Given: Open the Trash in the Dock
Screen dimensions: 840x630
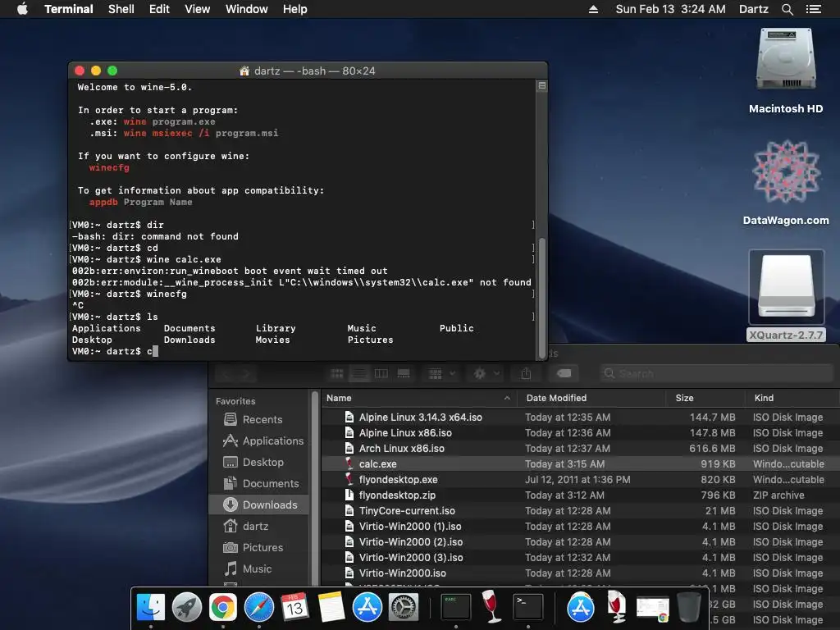Looking at the screenshot, I should click(x=689, y=608).
